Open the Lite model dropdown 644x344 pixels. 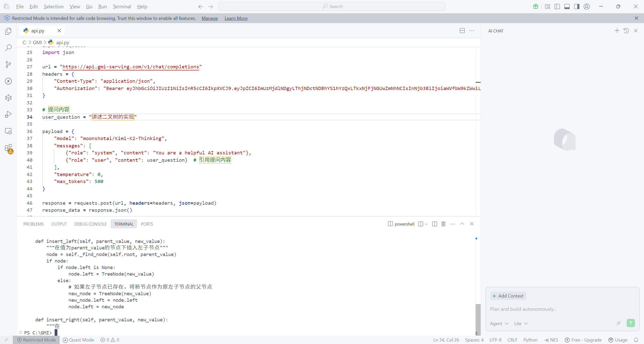coord(520,324)
